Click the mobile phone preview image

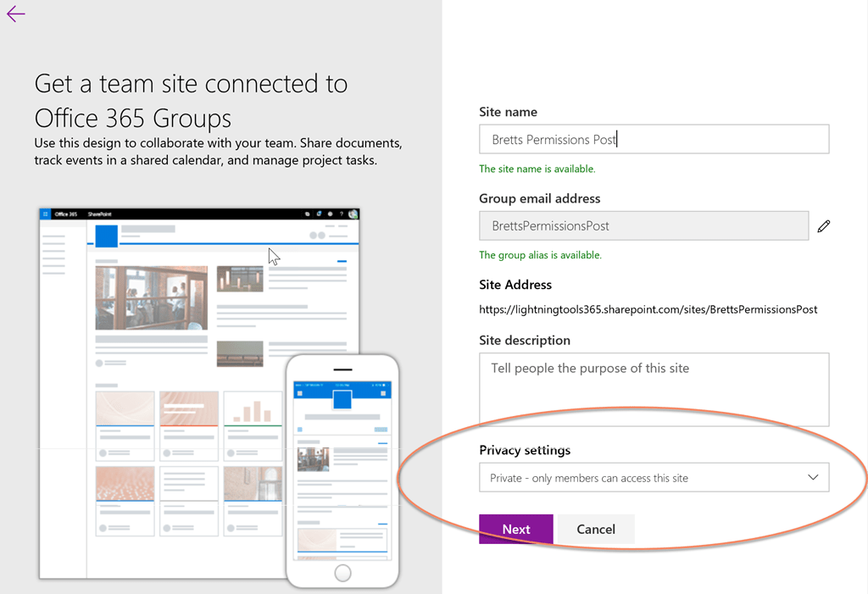tap(342, 471)
